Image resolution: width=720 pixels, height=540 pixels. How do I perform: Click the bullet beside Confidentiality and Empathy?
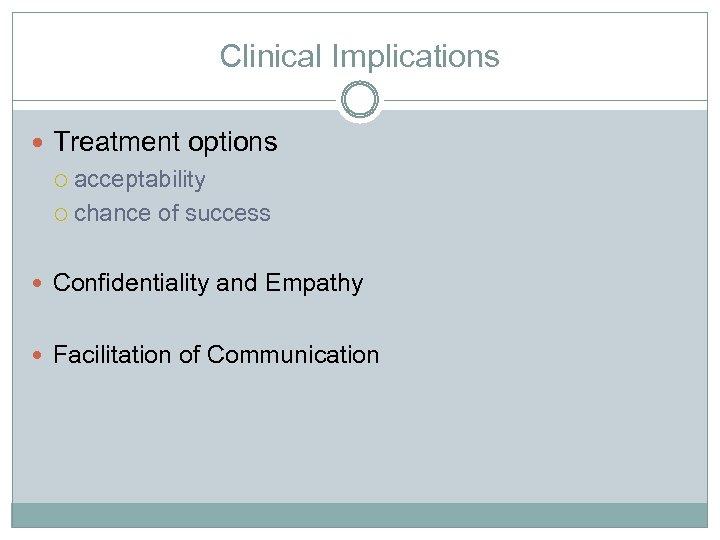[x=40, y=284]
